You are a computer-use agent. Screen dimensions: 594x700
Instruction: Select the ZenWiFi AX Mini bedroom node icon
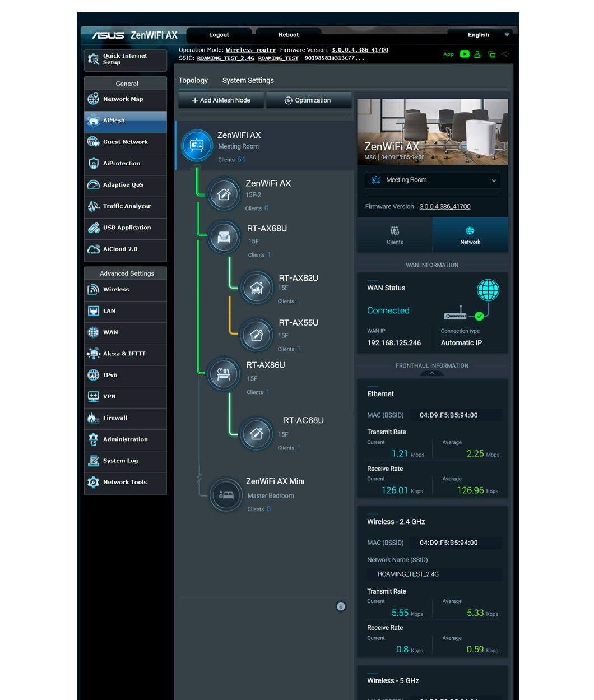226,495
